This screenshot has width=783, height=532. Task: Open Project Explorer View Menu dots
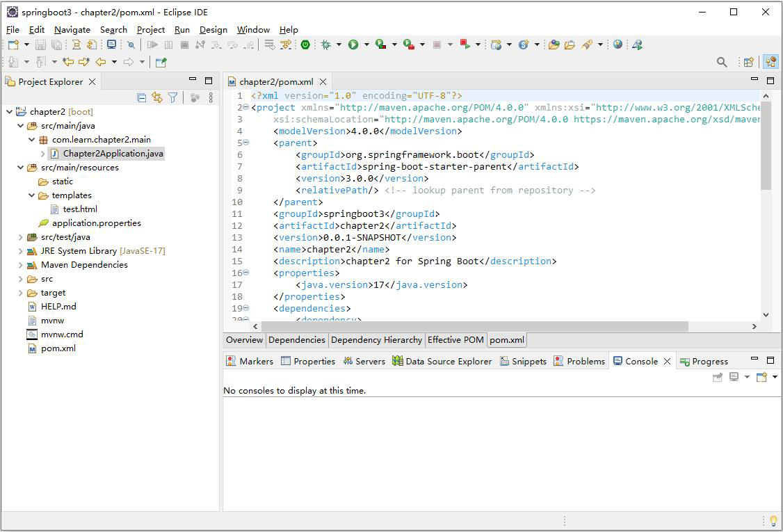tap(211, 98)
